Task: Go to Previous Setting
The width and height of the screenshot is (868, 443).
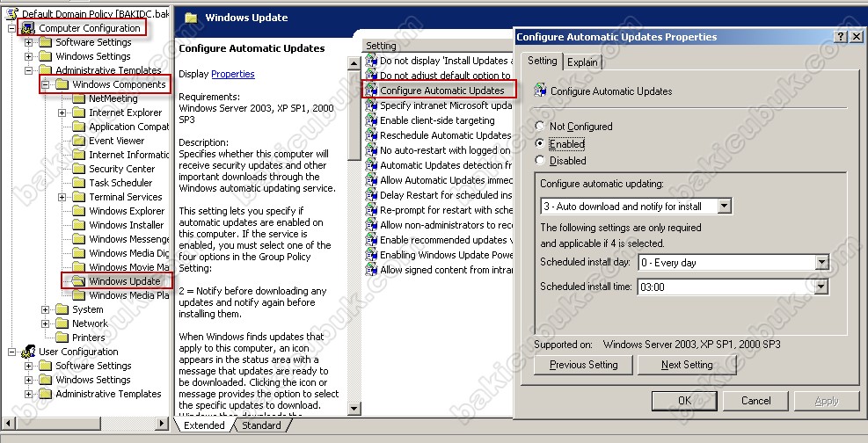Action: click(x=583, y=365)
